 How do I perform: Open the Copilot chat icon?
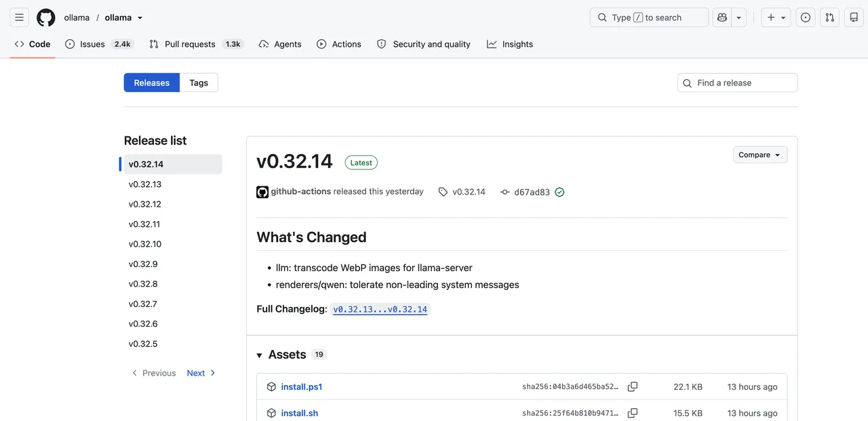tap(722, 18)
